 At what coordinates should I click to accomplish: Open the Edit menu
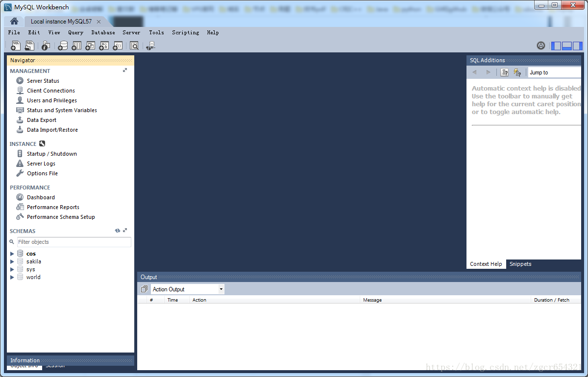click(34, 32)
